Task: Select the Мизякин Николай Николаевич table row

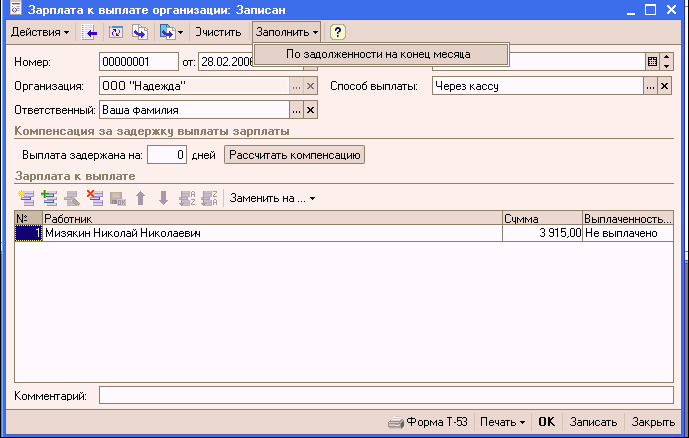Action: click(x=200, y=233)
